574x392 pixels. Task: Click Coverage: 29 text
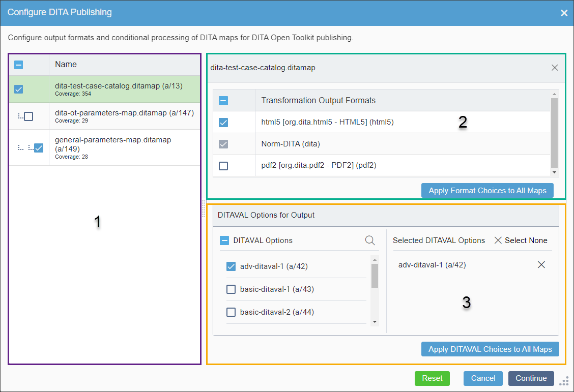pos(71,120)
